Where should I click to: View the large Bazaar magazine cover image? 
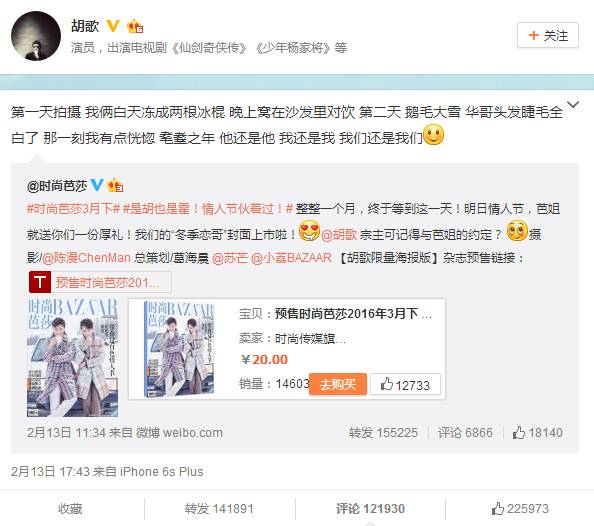[72, 357]
